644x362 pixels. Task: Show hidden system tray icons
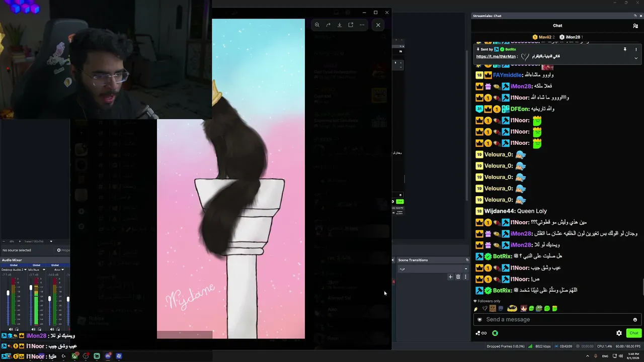(x=588, y=356)
